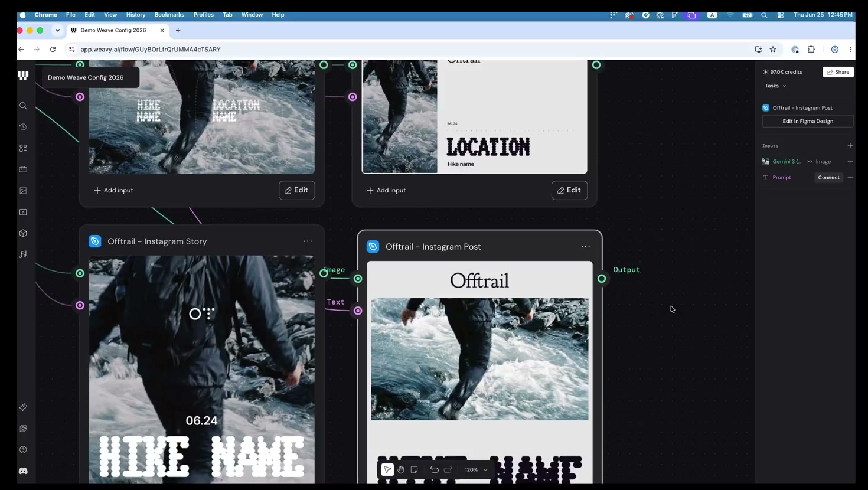The image size is (868, 490).
Task: Open the help question mark icon
Action: (23, 450)
